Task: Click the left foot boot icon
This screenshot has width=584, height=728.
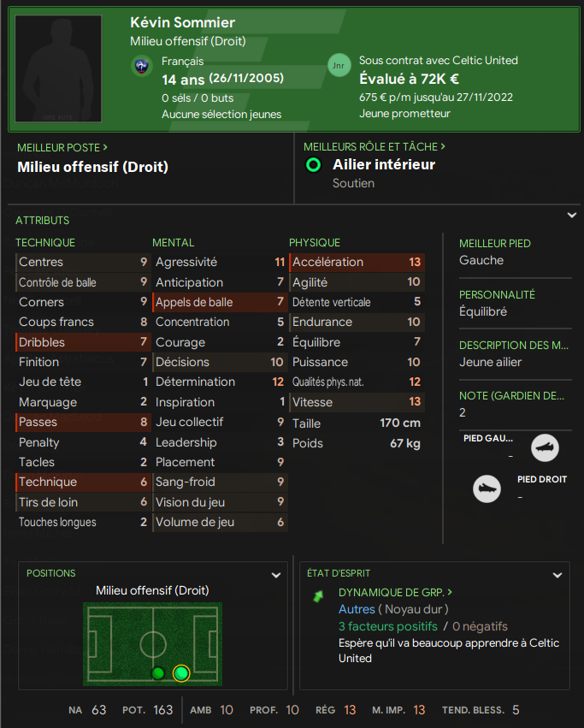Action: 545,447
